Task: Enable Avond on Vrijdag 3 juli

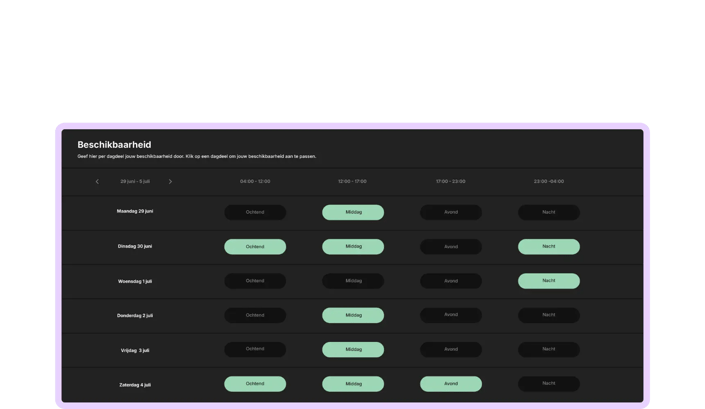Action: pyautogui.click(x=451, y=350)
